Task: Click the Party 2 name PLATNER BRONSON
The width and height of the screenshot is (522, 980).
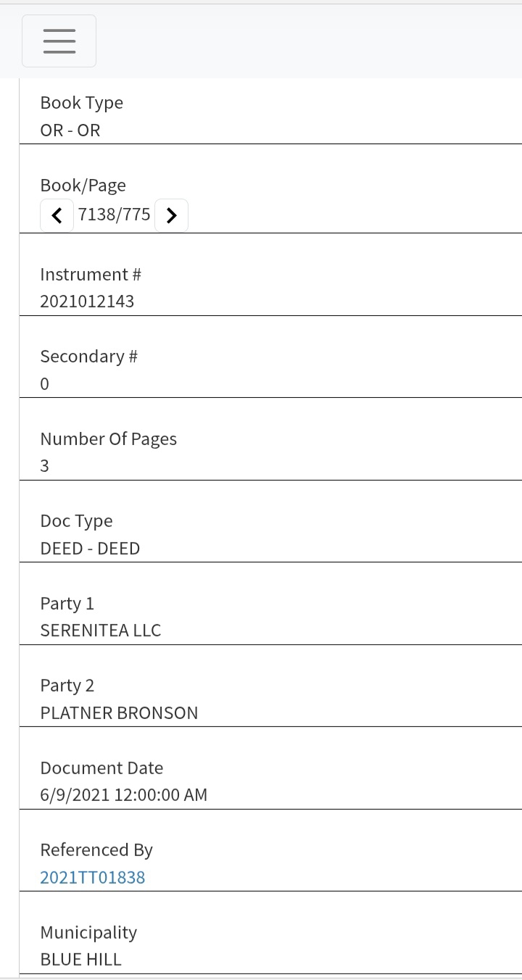Action: tap(119, 713)
